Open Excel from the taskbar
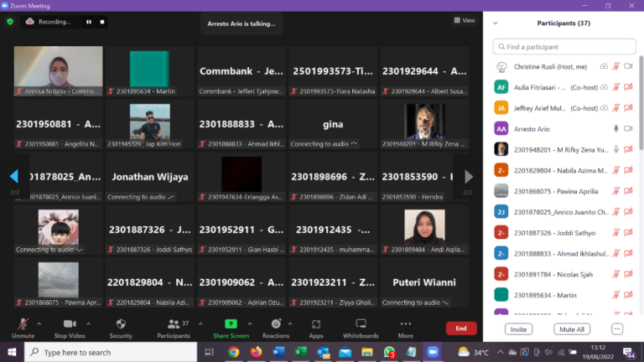The width and height of the screenshot is (644, 362). (301, 352)
